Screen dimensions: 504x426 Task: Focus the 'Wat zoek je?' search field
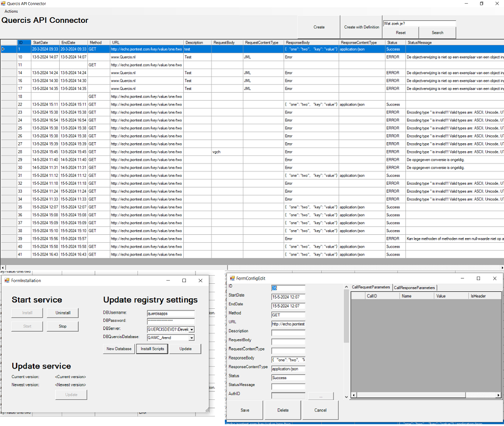[x=419, y=23]
